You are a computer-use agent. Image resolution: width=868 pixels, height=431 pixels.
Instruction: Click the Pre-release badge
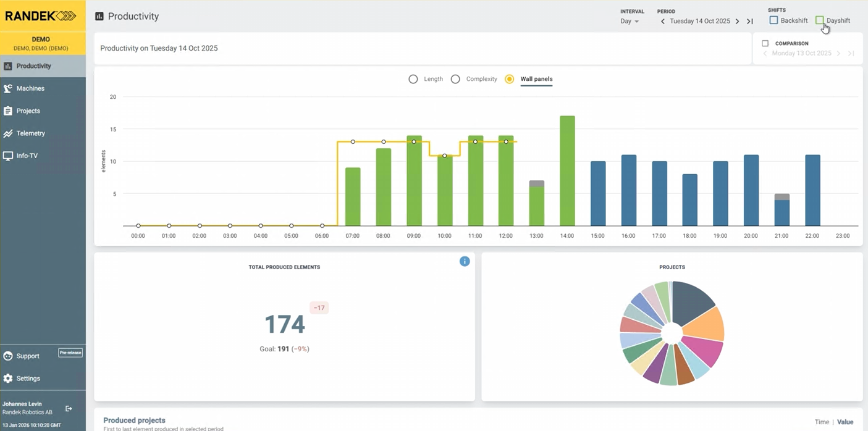coord(70,353)
